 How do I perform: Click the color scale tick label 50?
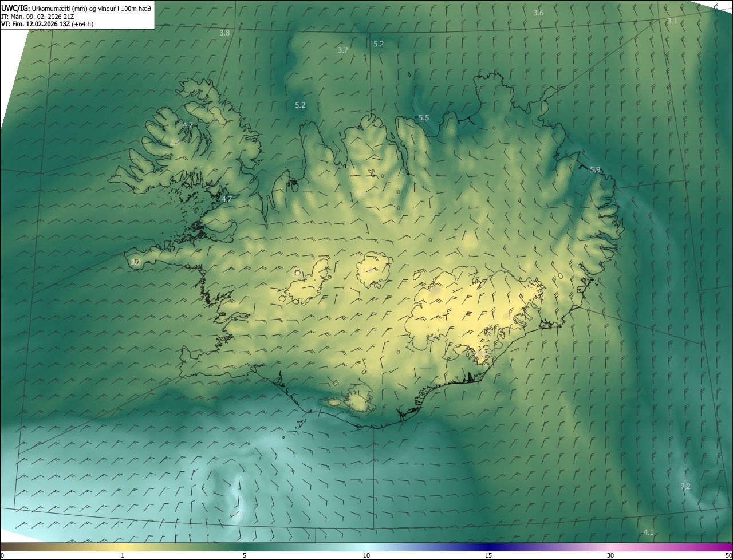pos(728,555)
